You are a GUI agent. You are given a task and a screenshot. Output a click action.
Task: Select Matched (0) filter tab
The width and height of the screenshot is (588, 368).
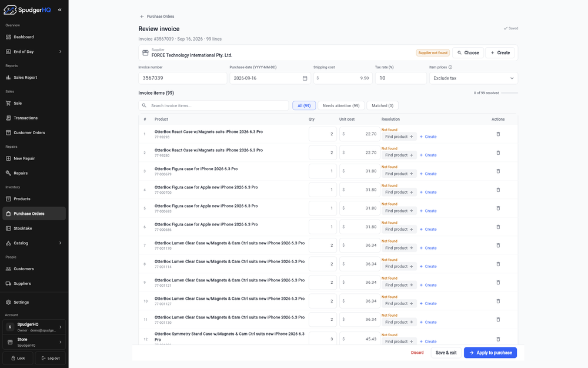[x=383, y=105]
